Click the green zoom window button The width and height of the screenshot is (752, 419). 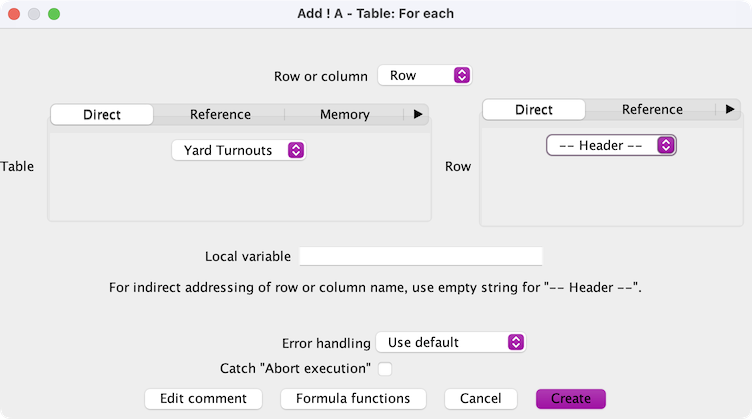[x=54, y=15]
